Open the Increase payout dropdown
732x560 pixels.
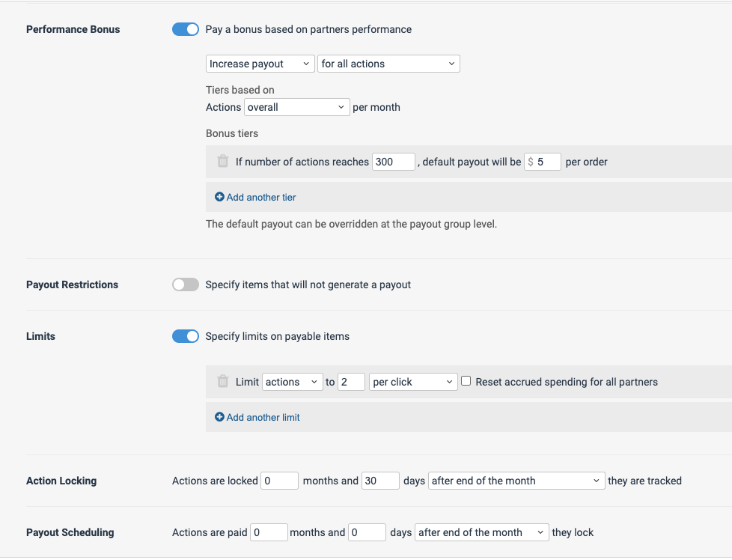coord(260,64)
